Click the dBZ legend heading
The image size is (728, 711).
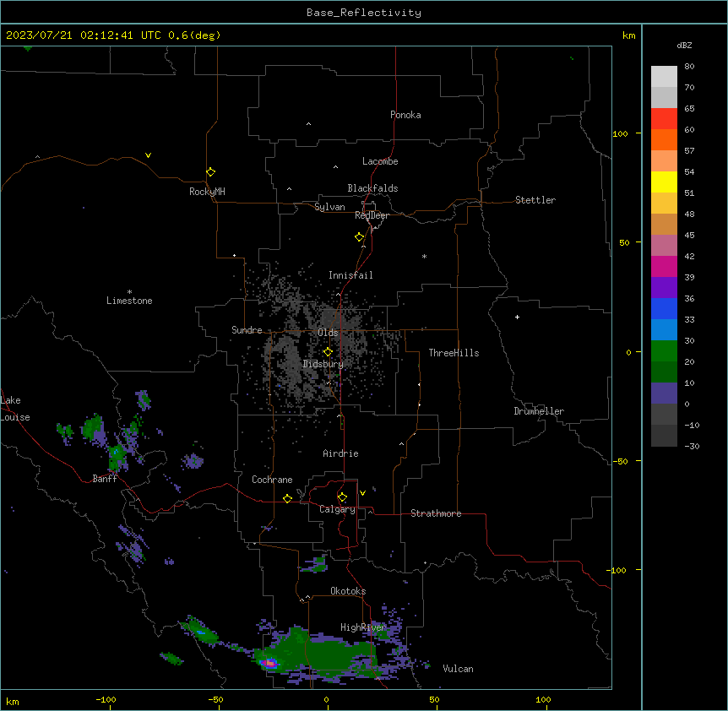pos(684,45)
